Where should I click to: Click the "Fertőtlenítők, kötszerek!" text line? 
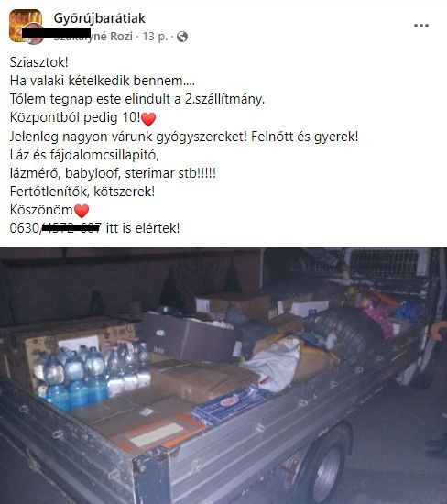point(82,192)
